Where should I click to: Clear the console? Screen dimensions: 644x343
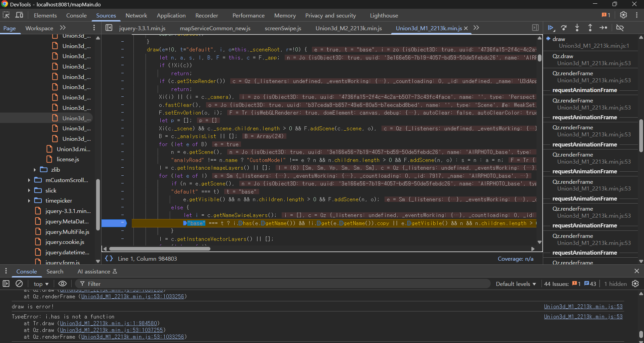pos(19,284)
